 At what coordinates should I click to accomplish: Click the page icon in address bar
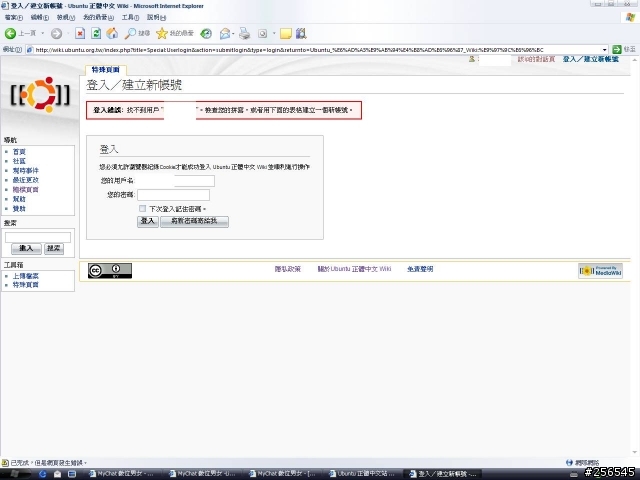point(29,50)
